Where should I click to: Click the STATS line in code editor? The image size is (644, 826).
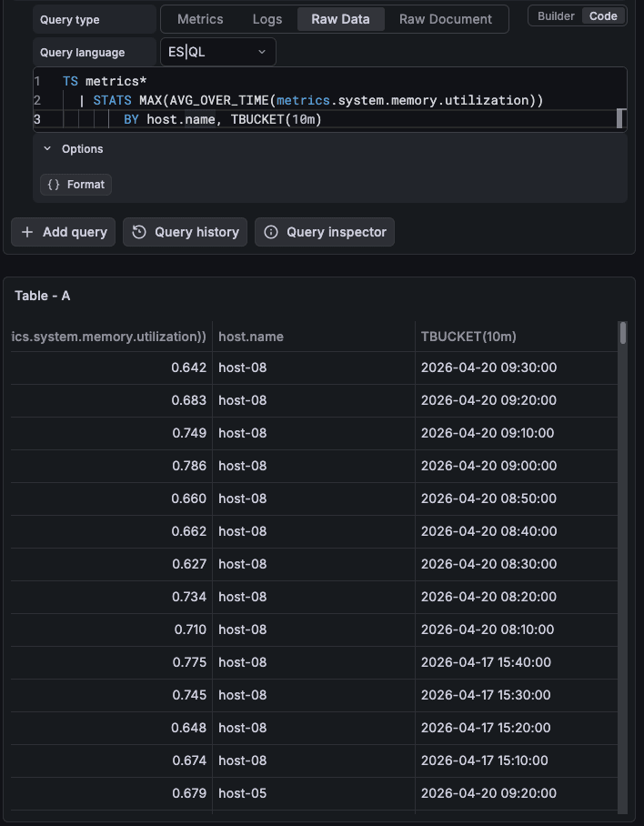329,100
